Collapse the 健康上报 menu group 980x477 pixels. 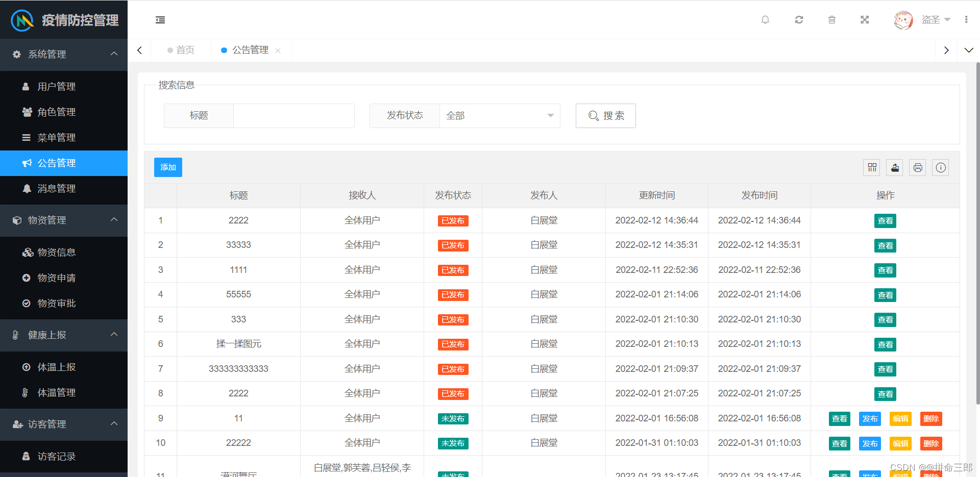click(x=64, y=335)
